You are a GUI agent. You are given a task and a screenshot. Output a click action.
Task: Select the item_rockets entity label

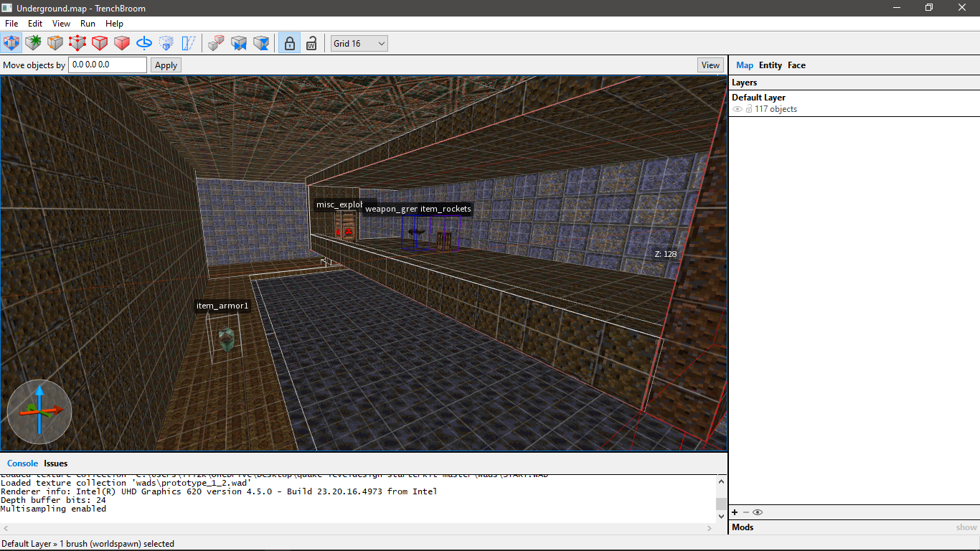[446, 209]
